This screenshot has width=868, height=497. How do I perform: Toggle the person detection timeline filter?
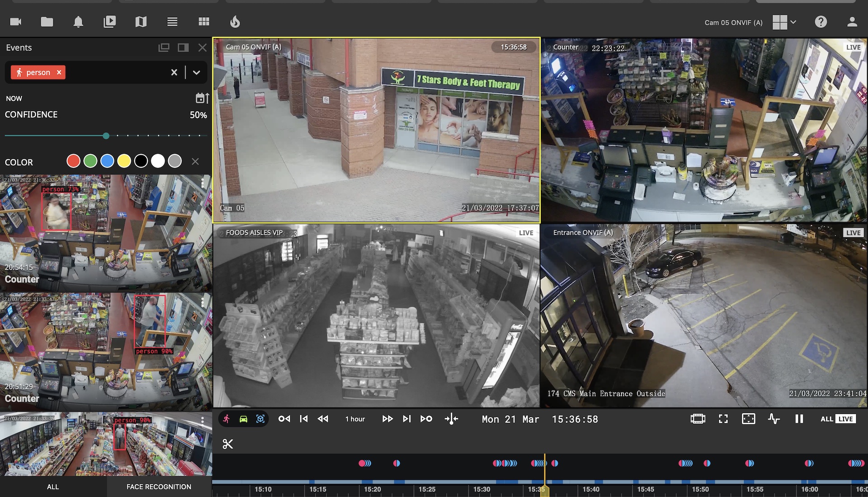point(226,419)
